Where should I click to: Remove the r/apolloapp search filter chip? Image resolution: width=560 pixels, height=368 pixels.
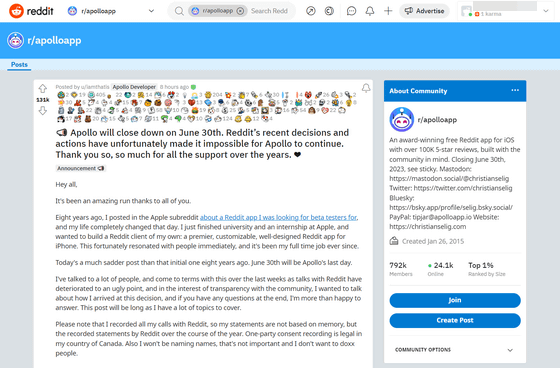[240, 11]
